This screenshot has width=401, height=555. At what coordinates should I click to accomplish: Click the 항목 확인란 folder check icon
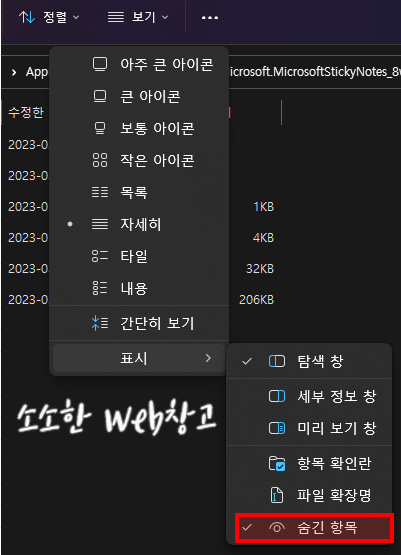coord(277,463)
